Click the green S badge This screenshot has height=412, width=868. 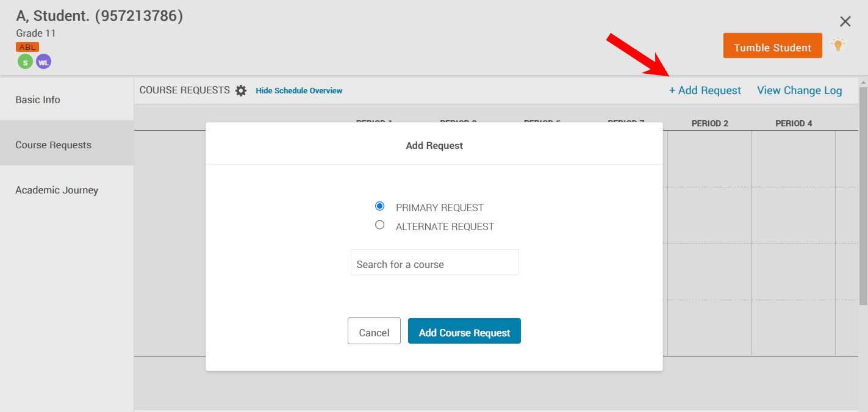click(25, 62)
